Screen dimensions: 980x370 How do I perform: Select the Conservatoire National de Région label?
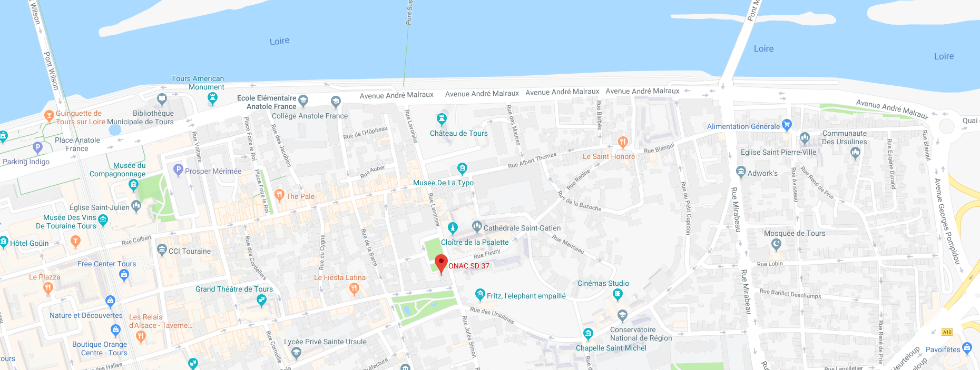[x=641, y=334]
